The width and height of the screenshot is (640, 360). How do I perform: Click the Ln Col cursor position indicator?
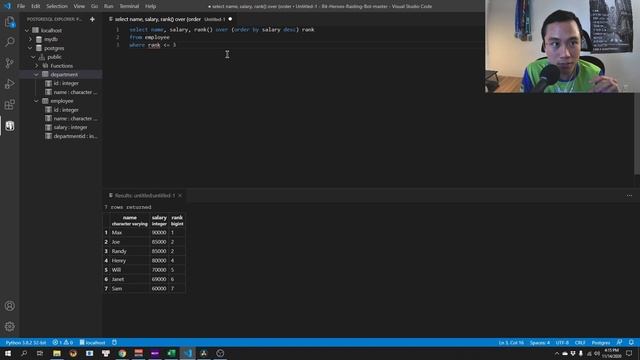click(511, 342)
